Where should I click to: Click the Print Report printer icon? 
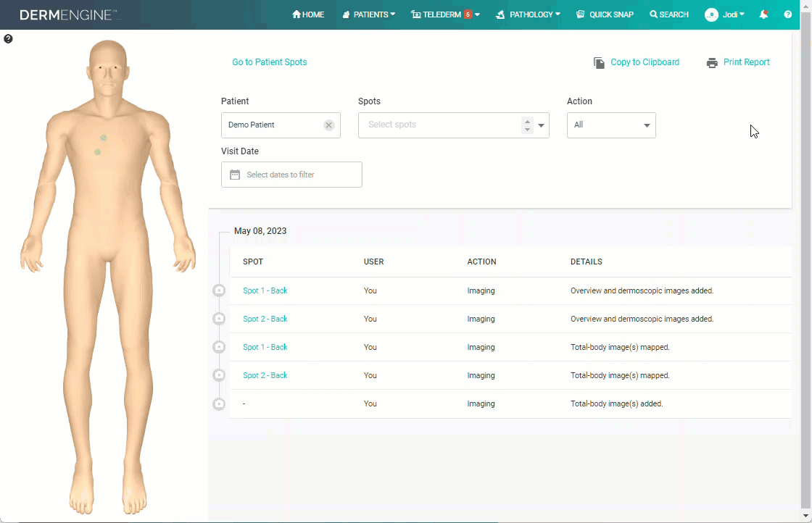[x=712, y=63]
